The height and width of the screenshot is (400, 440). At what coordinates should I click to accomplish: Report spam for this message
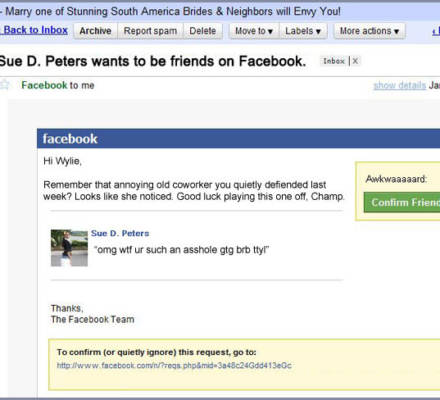(x=150, y=31)
